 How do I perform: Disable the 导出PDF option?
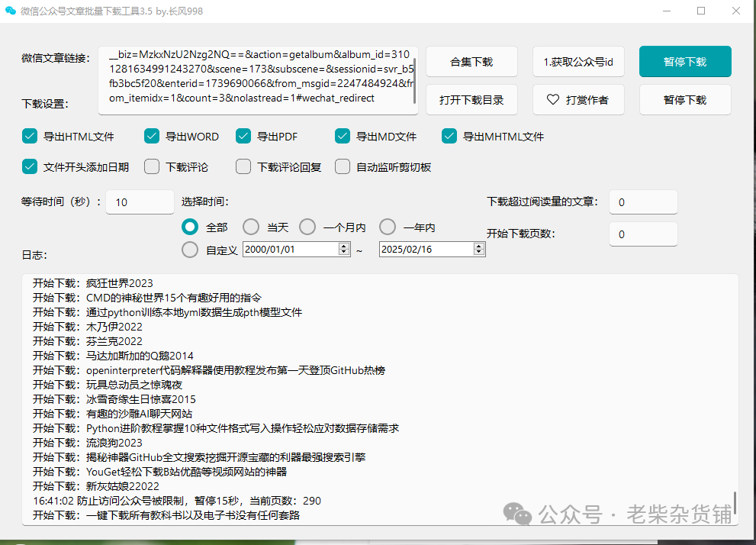tap(243, 137)
